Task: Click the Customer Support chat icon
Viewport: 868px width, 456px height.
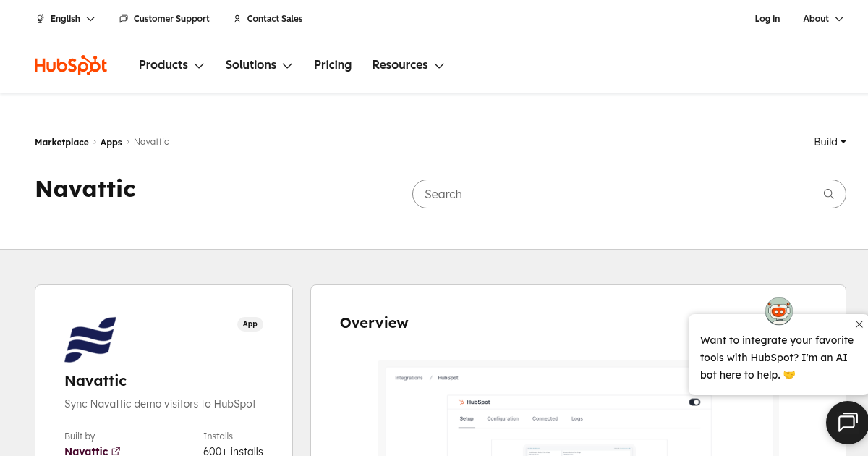Action: click(124, 19)
